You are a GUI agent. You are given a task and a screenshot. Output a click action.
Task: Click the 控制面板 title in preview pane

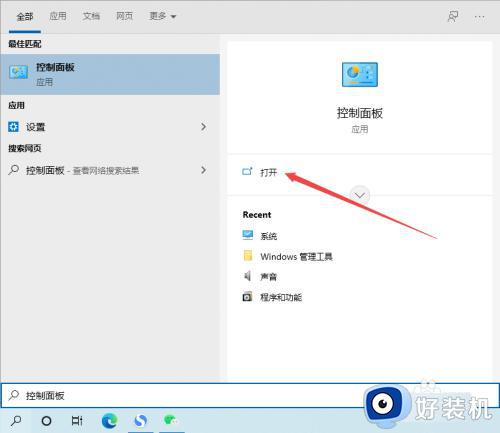360,113
